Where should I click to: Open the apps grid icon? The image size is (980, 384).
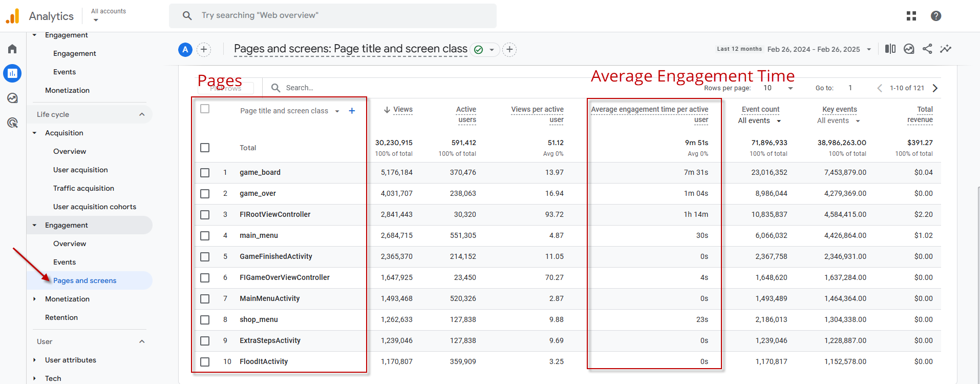point(911,16)
